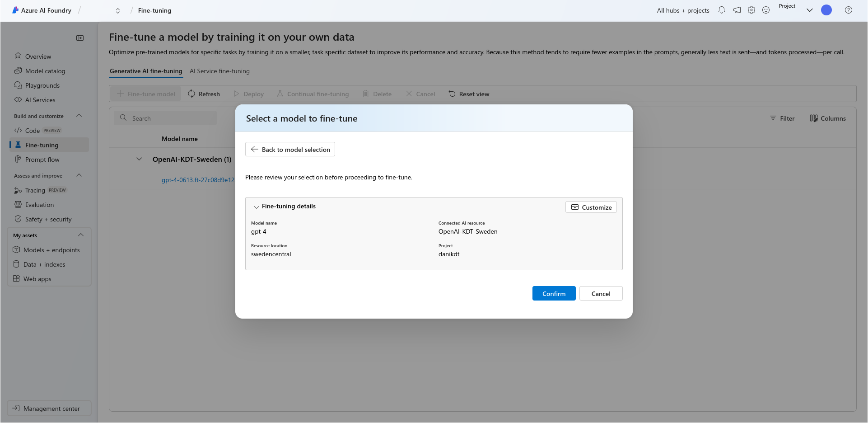Click the help question mark icon

click(x=849, y=10)
